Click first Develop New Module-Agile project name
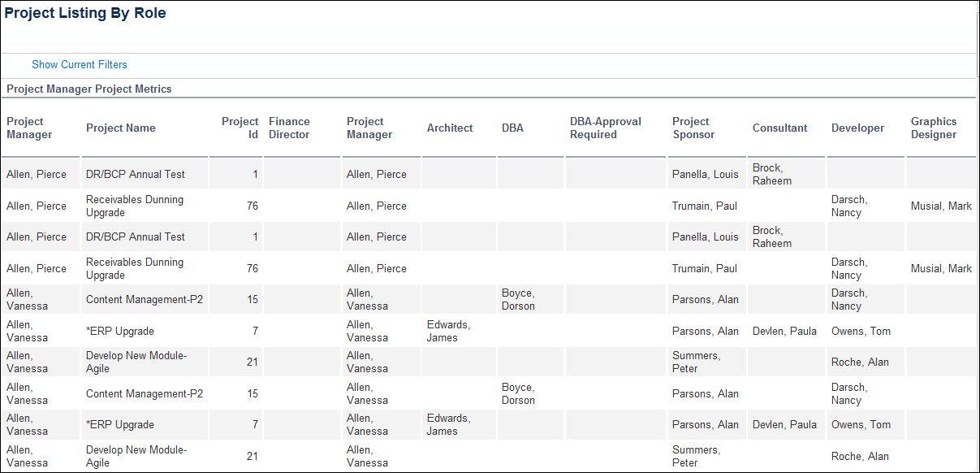 click(136, 362)
